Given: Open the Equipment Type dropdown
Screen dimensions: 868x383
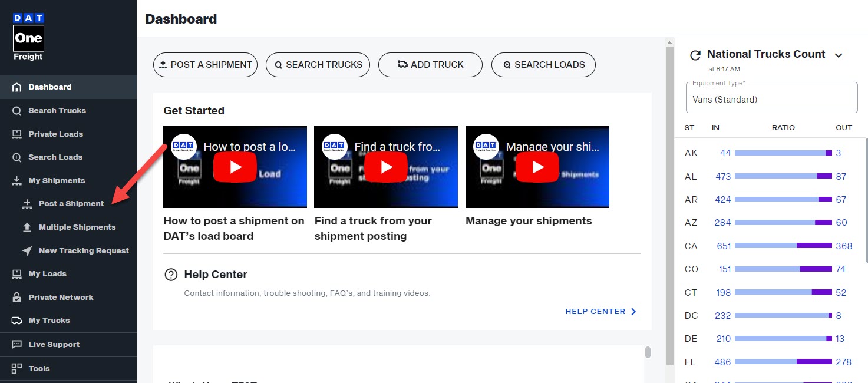Looking at the screenshot, I should click(x=771, y=97).
